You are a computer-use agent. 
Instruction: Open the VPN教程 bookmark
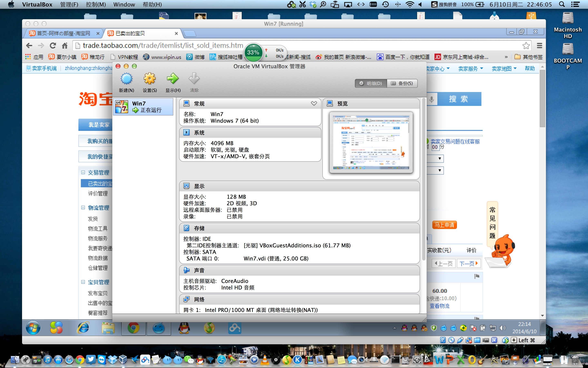124,57
